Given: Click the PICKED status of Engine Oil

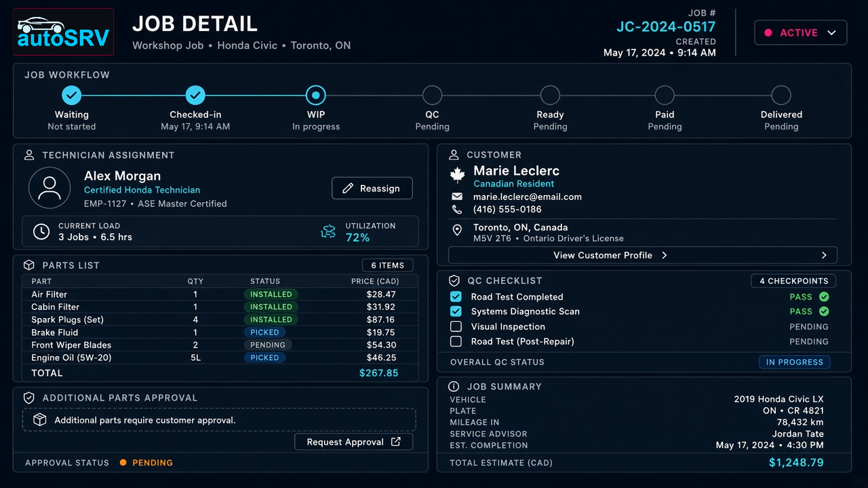Looking at the screenshot, I should [264, 357].
